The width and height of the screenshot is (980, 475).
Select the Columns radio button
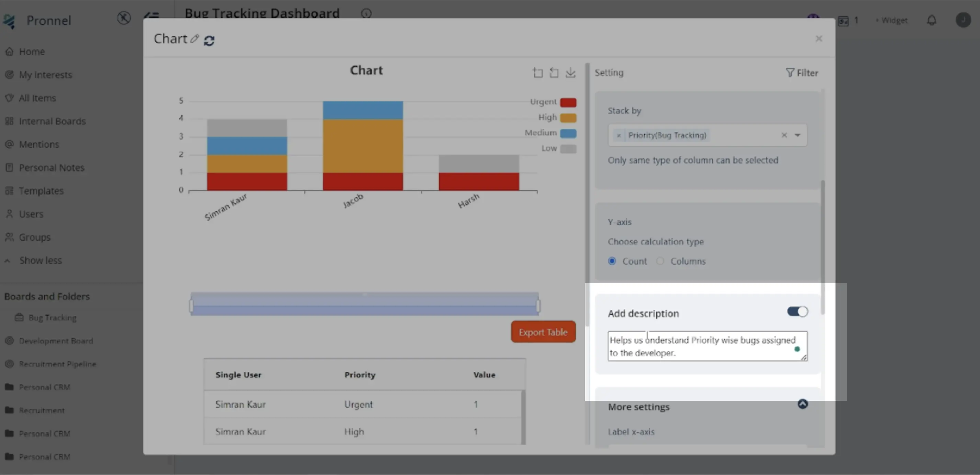pos(660,261)
